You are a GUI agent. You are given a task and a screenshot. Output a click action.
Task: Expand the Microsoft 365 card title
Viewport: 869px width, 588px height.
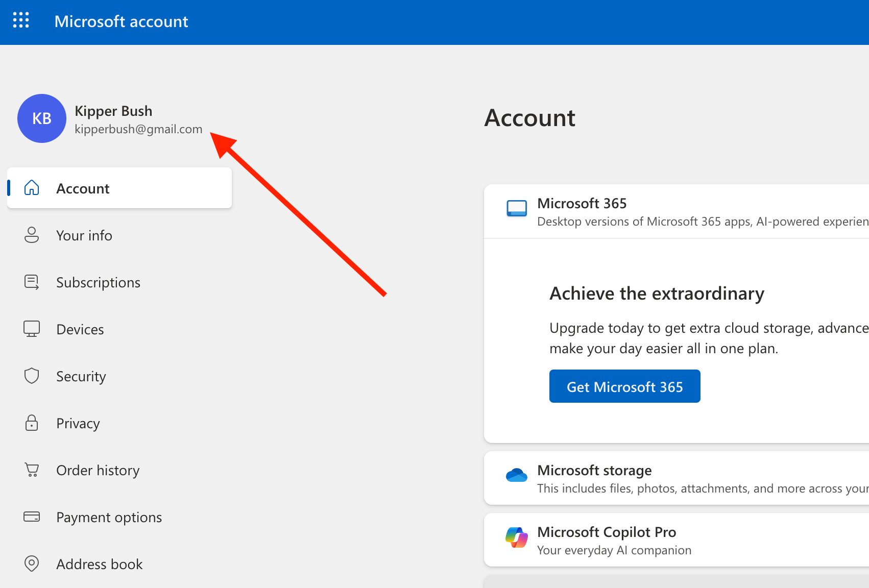click(x=582, y=203)
